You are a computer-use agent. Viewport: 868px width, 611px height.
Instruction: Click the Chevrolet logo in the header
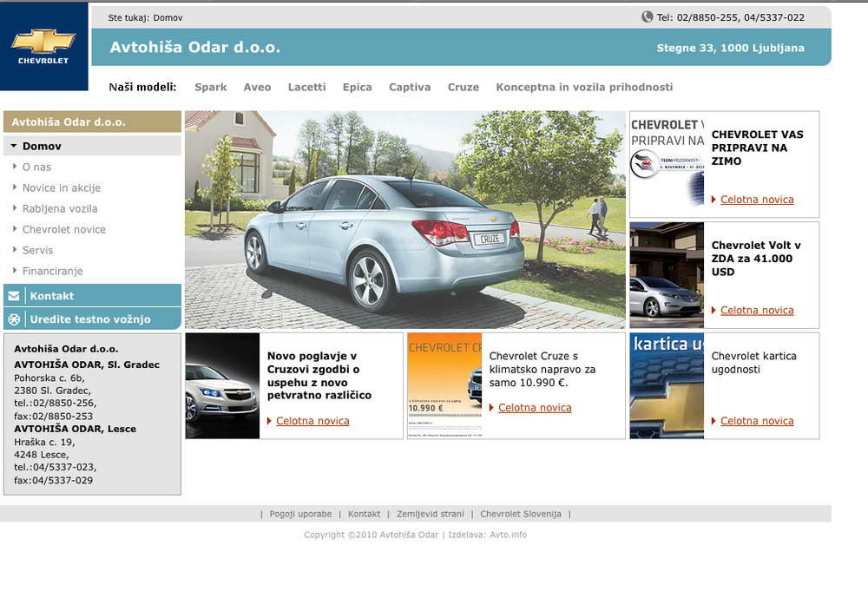pos(43,46)
